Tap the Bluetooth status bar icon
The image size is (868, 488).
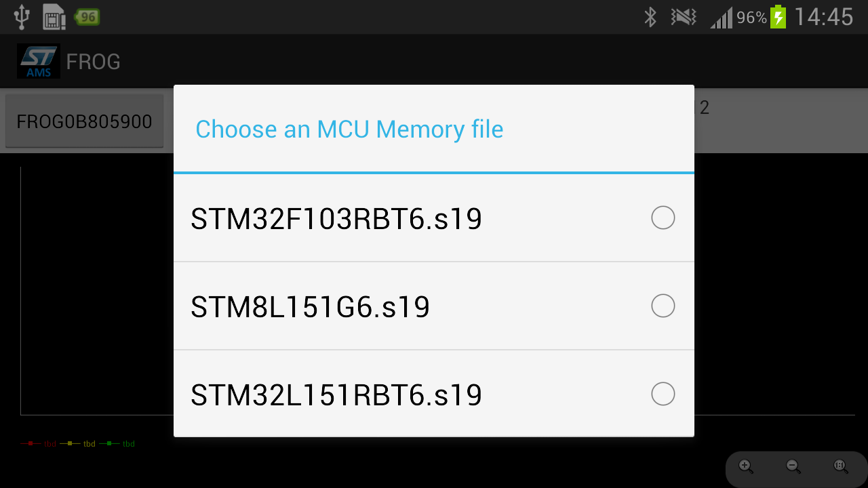point(650,17)
